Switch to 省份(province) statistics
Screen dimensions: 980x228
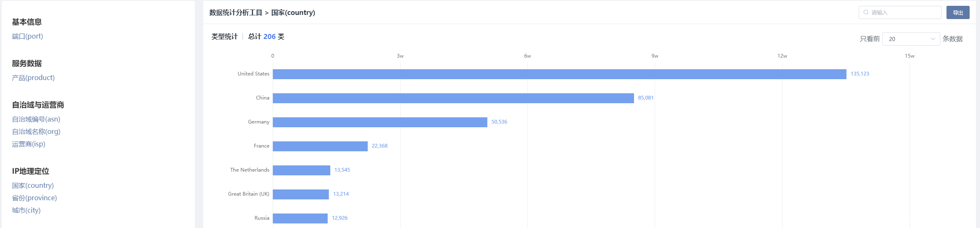click(34, 198)
